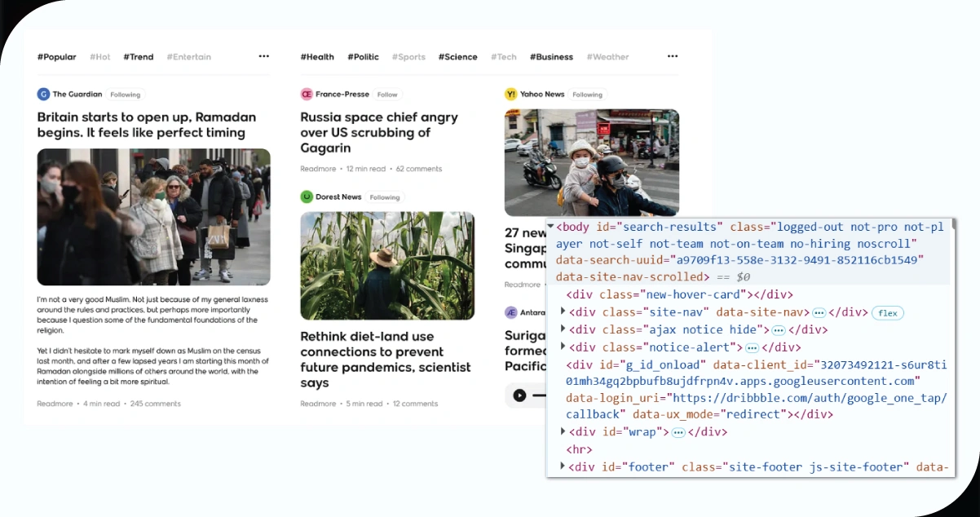Select the #Science topic tag
The image size is (980, 517).
[457, 57]
